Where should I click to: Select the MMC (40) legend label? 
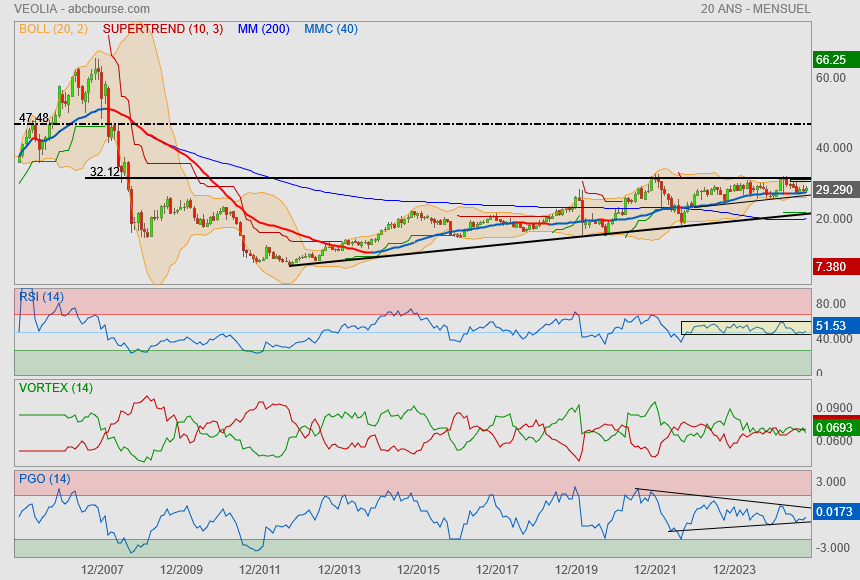(330, 29)
